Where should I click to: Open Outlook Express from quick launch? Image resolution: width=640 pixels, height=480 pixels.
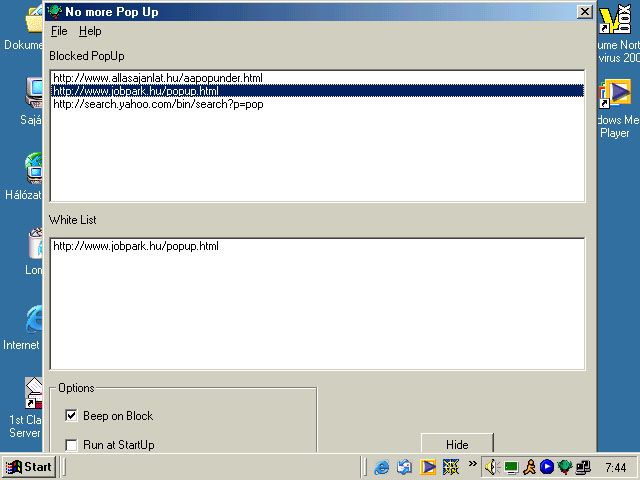point(405,467)
